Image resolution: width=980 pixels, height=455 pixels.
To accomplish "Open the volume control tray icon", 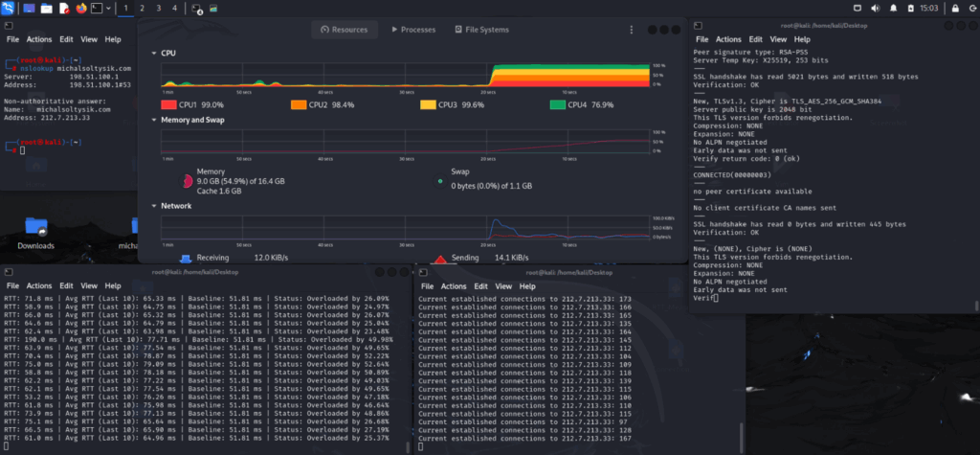I will click(x=876, y=8).
